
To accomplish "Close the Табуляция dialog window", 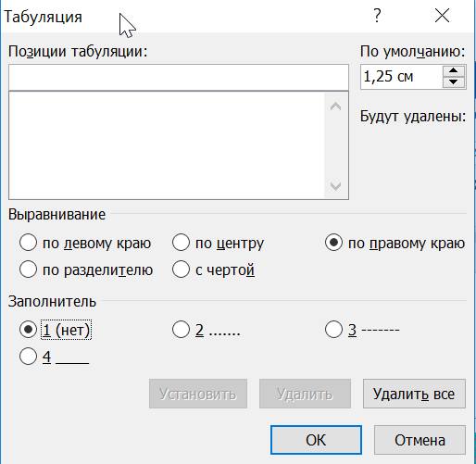I will (442, 16).
